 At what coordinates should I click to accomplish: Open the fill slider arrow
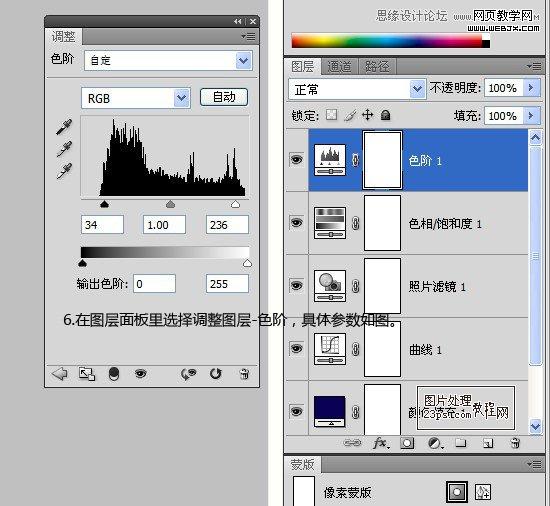531,116
